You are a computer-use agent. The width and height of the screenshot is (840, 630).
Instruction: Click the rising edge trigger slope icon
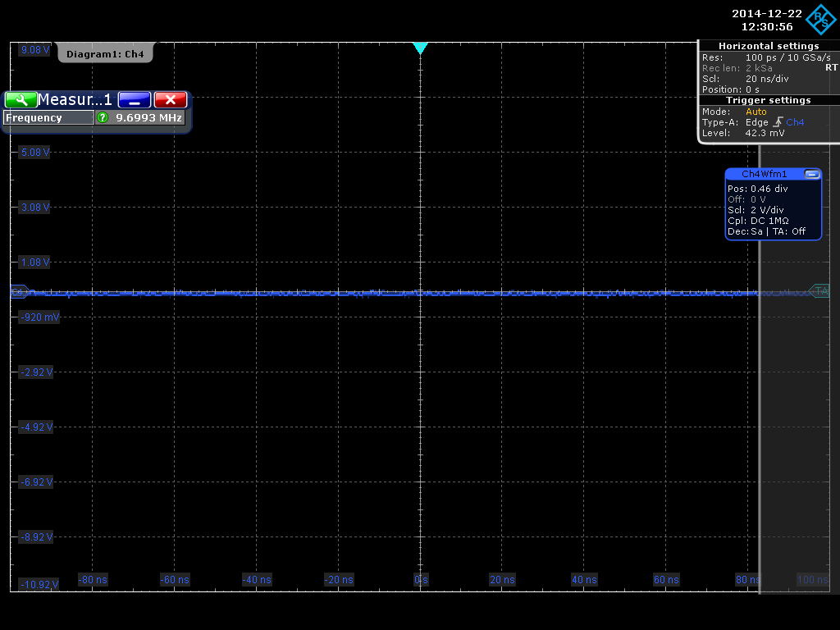coord(778,122)
